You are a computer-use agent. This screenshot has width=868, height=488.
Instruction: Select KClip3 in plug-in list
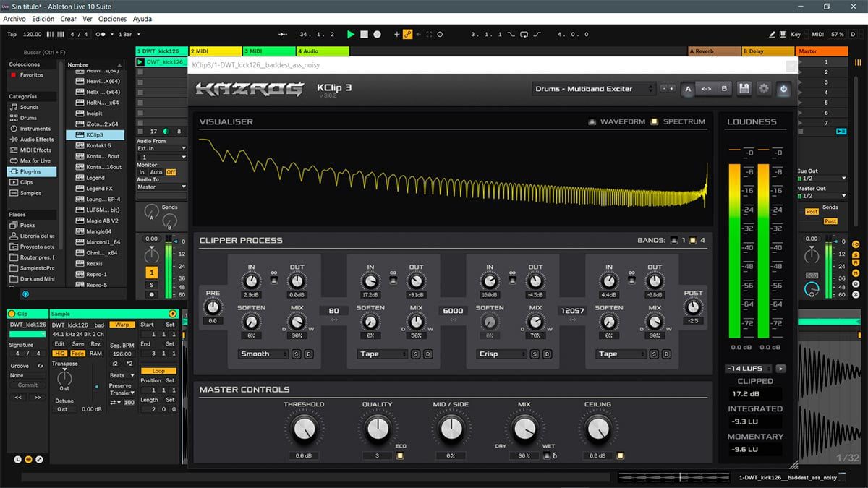pos(95,134)
